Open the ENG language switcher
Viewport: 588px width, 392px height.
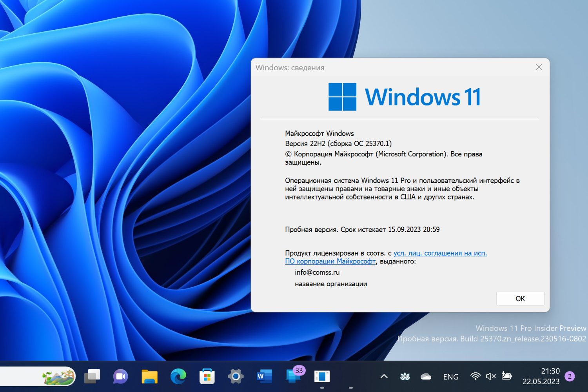tap(451, 376)
